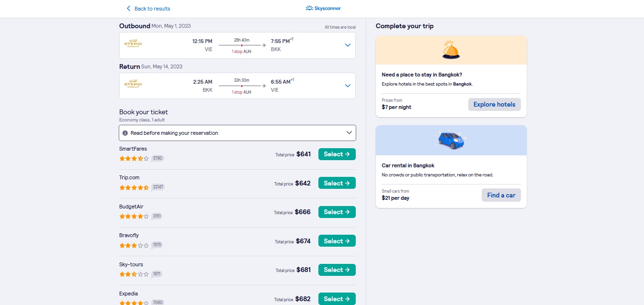Go back to results
Image resolution: width=644 pixels, height=305 pixels.
pyautogui.click(x=148, y=9)
